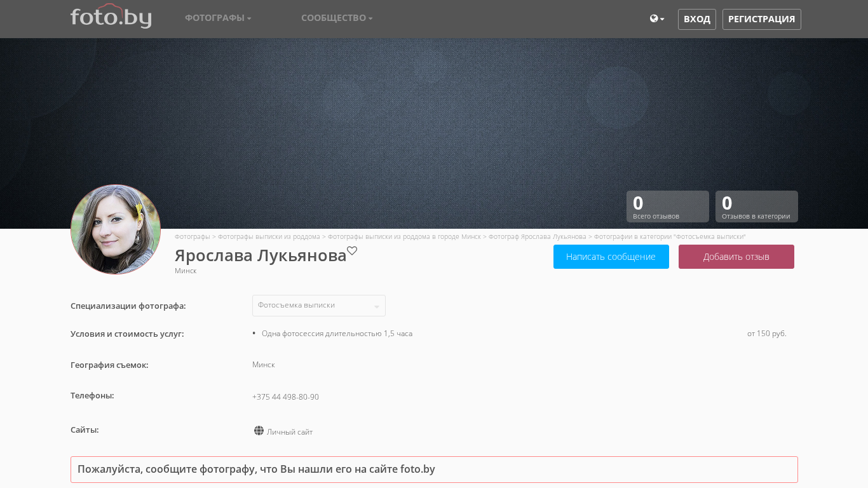Click the globe icon beside Личный сайт
The image size is (868, 488).
tap(259, 431)
